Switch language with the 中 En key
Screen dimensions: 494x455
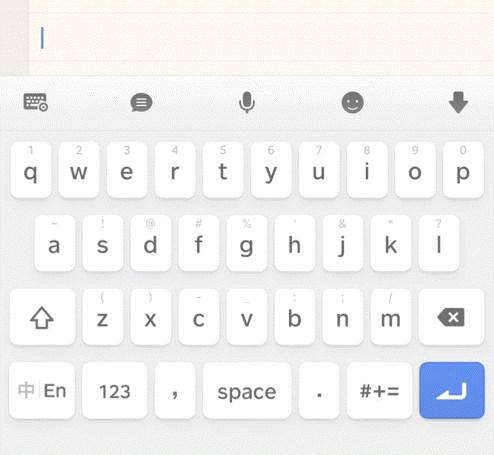click(x=42, y=391)
